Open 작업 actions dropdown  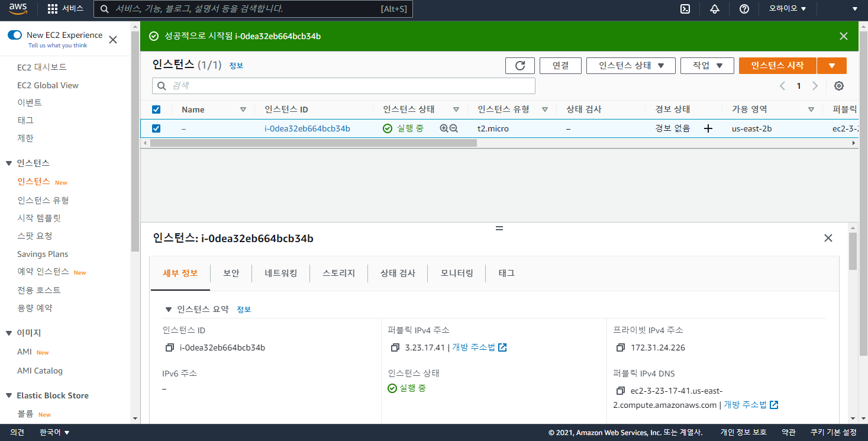pyautogui.click(x=707, y=66)
